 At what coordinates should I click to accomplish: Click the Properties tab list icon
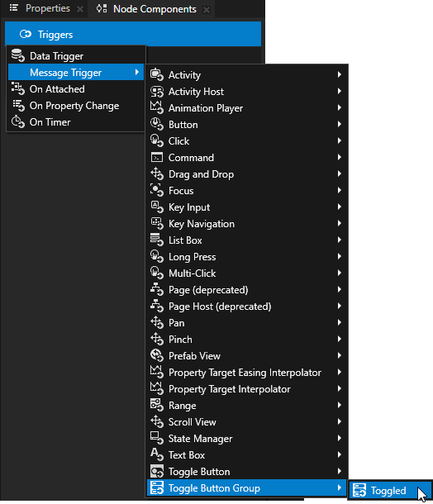click(14, 7)
